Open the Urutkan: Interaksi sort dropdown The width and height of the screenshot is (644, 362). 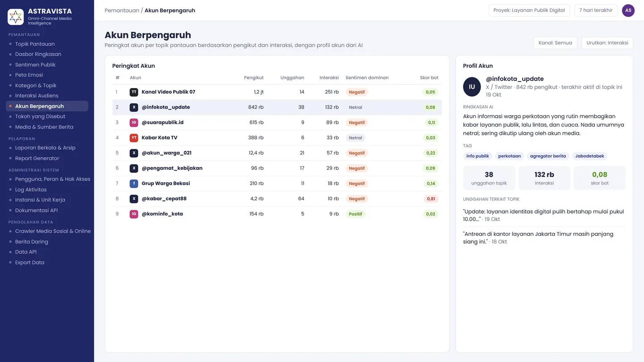tap(607, 43)
